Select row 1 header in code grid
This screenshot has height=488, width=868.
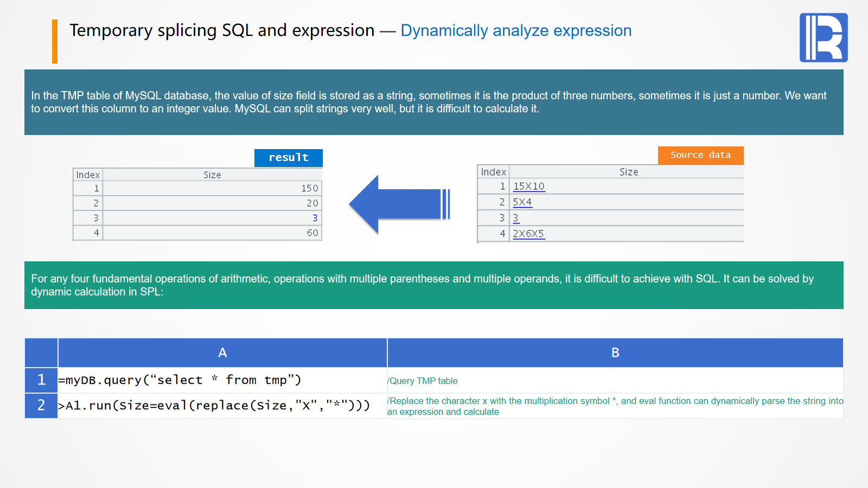pos(41,380)
